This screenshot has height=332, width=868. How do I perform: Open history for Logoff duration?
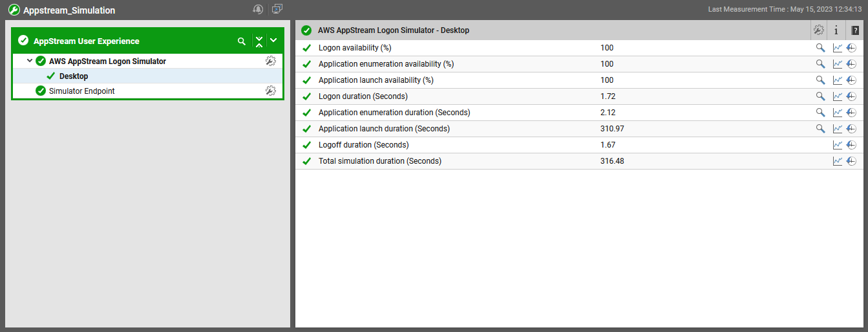851,144
